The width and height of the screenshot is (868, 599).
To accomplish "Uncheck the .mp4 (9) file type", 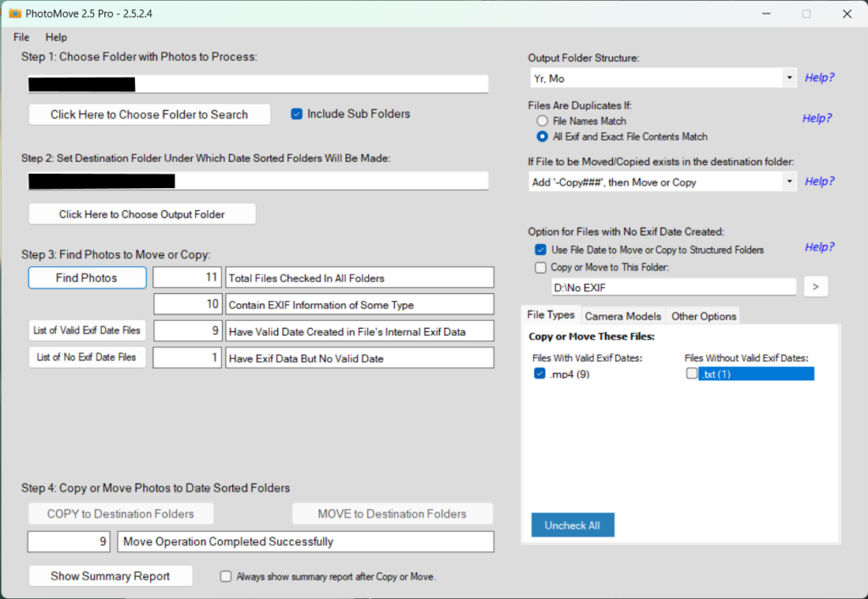I will tap(541, 374).
